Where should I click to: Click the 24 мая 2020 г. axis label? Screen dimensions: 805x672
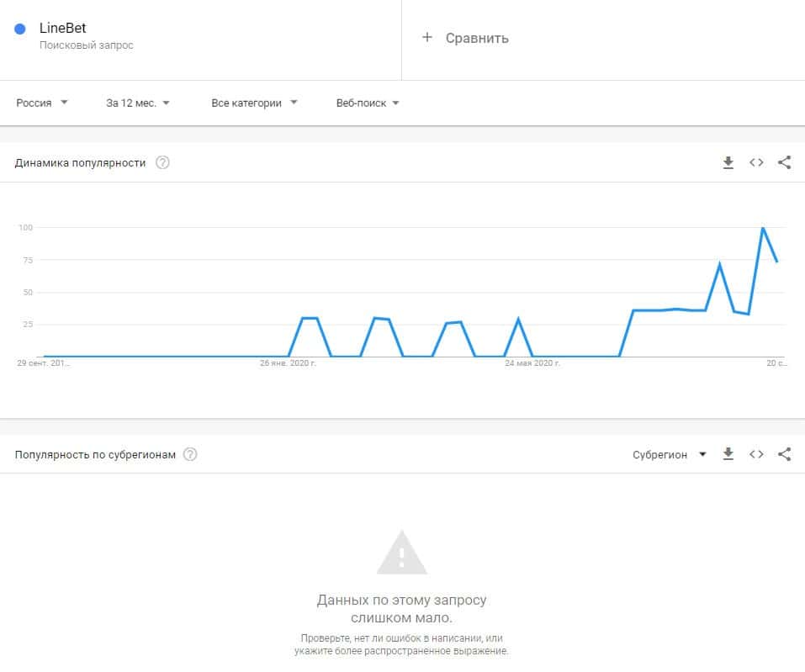(x=532, y=363)
